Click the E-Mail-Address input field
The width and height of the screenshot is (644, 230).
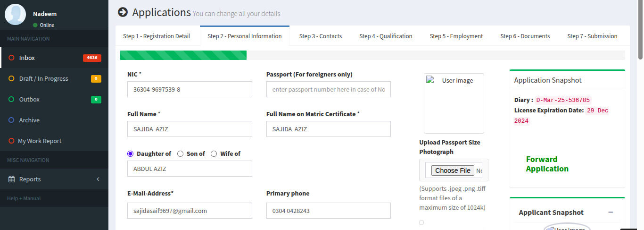click(x=190, y=211)
